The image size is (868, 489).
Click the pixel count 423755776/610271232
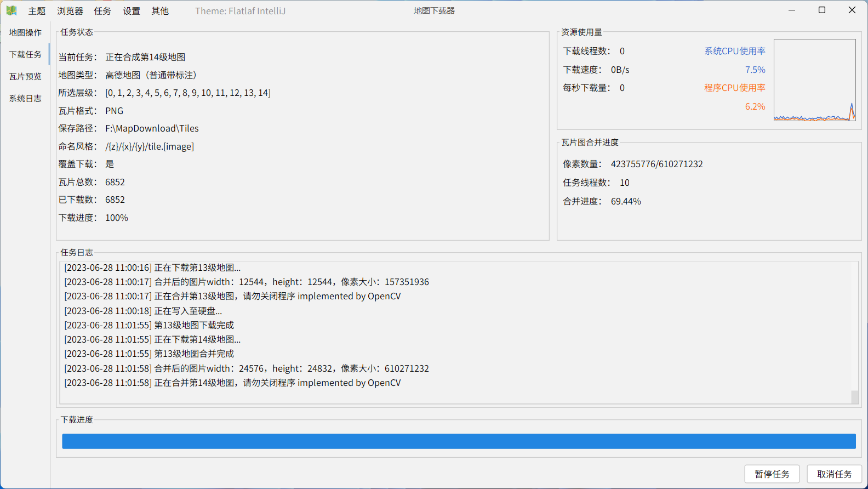[657, 164]
